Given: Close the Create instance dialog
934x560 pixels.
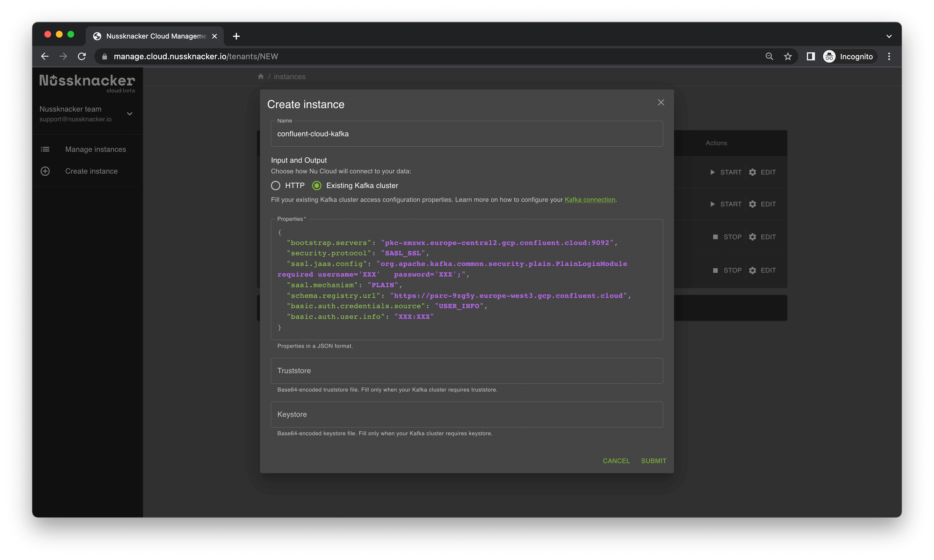Looking at the screenshot, I should [x=661, y=103].
